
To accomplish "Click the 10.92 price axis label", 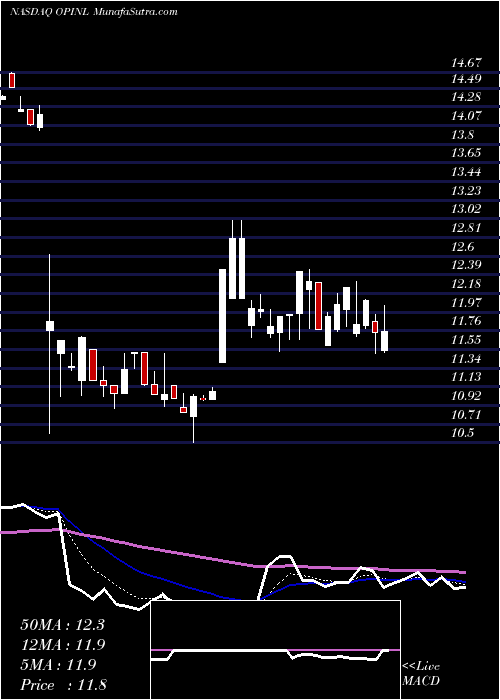I will pyautogui.click(x=467, y=396).
